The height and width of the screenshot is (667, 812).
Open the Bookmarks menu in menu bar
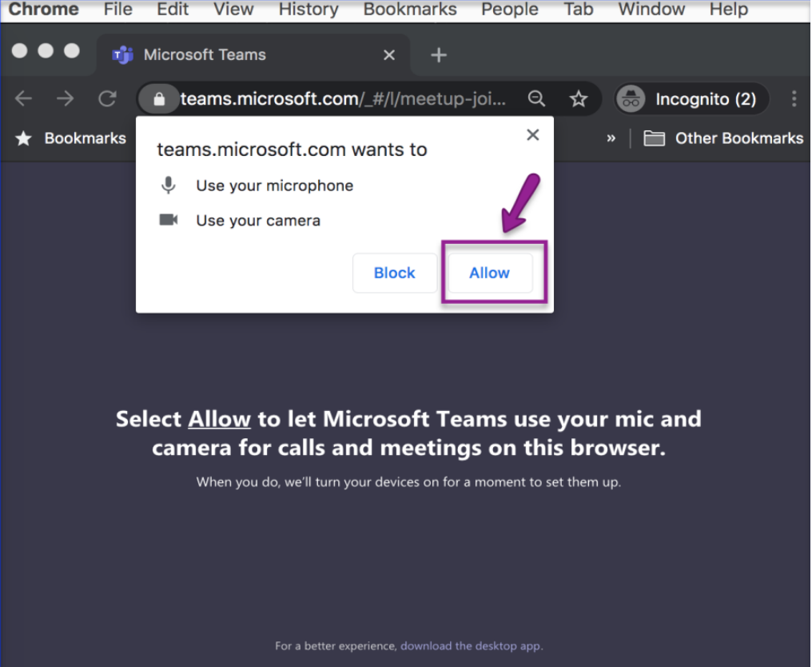[x=410, y=9]
